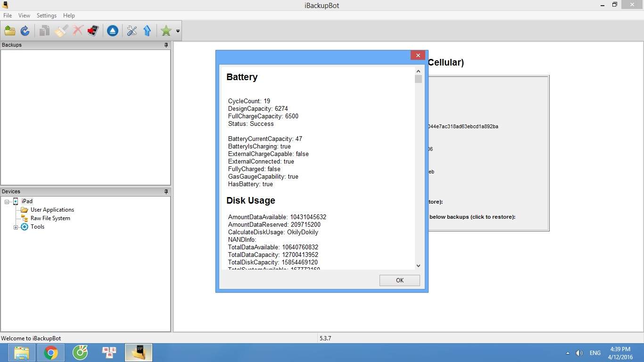Click the volume speaker tray icon

(579, 353)
